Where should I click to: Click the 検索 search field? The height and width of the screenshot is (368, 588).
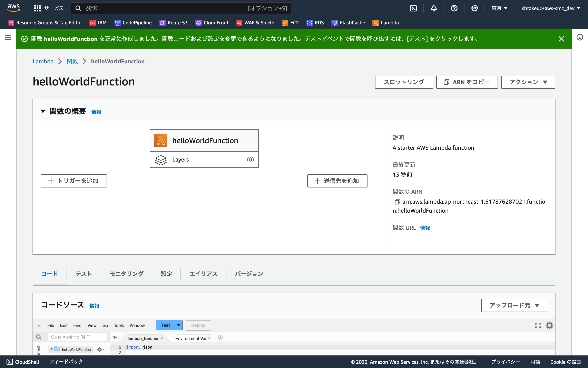point(180,8)
